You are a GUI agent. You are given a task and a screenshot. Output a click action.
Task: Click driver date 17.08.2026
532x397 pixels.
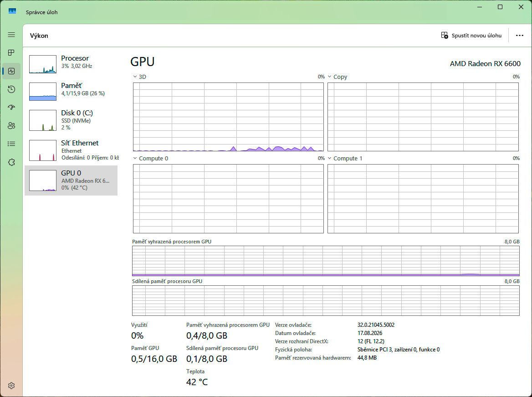point(370,333)
